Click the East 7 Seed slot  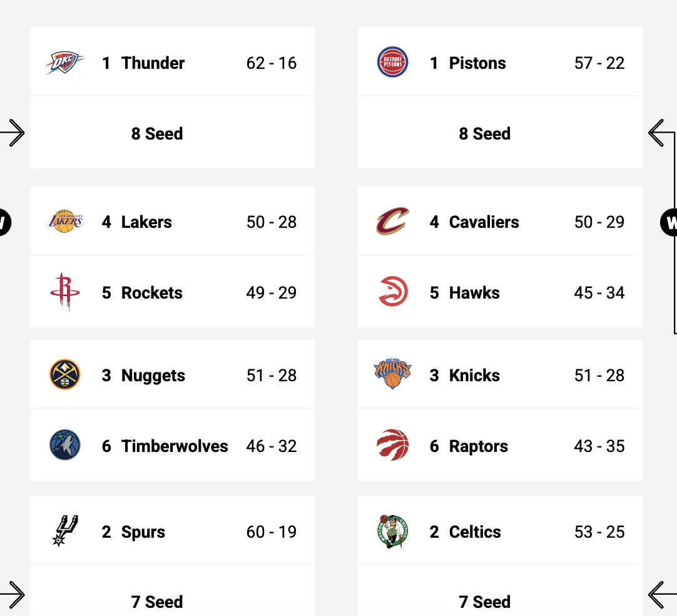coord(484,601)
